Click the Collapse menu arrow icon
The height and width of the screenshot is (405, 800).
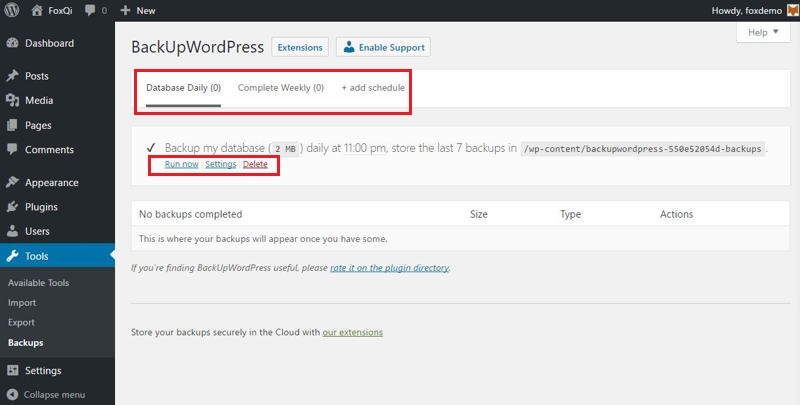click(13, 395)
